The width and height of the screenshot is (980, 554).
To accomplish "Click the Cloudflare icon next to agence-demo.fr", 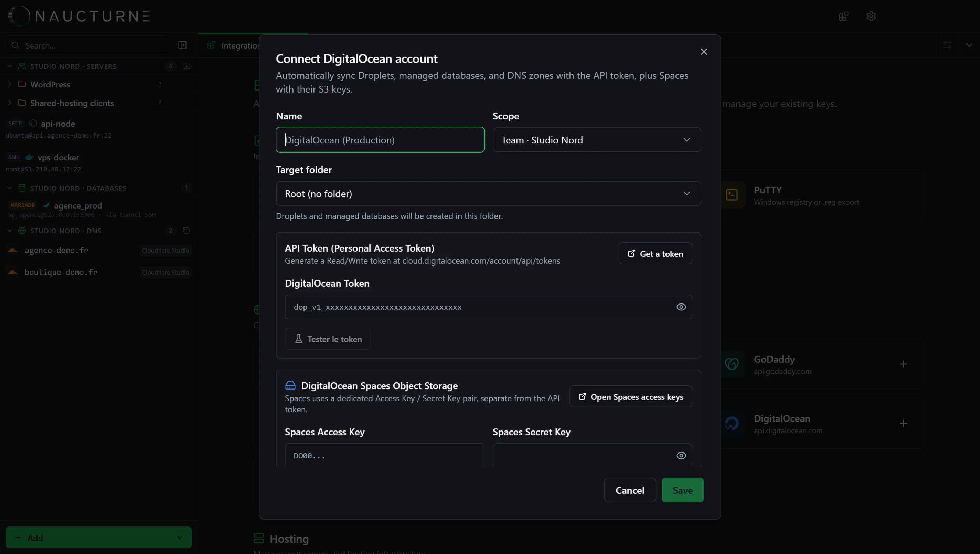I will [12, 250].
